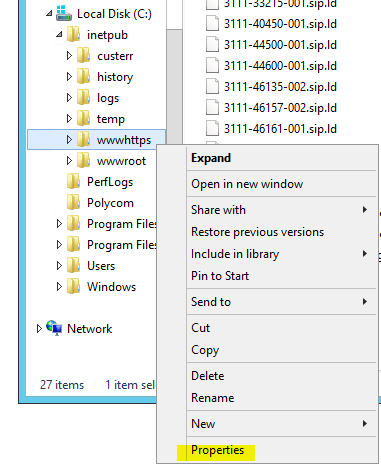This screenshot has width=381, height=464.
Task: Expand the Network node arrow
Action: click(39, 329)
